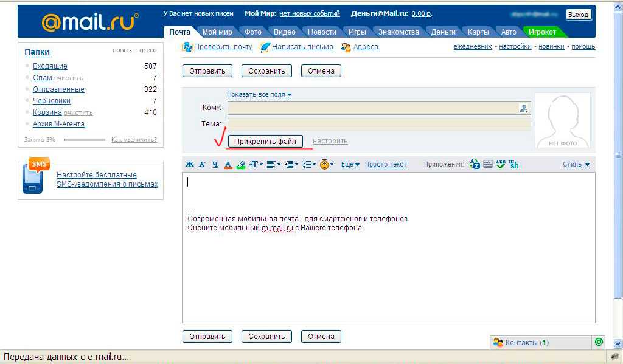This screenshot has width=623, height=364.
Task: Click bottom Отмена button
Action: (321, 337)
